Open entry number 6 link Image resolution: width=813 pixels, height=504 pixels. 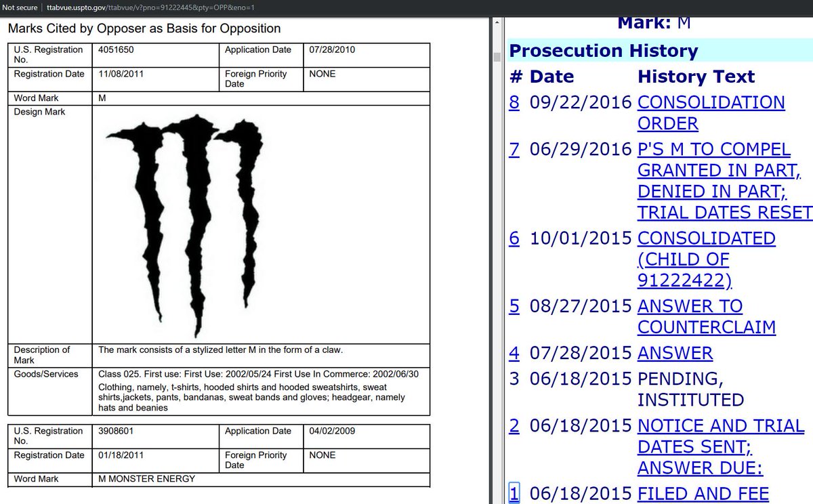coord(514,238)
